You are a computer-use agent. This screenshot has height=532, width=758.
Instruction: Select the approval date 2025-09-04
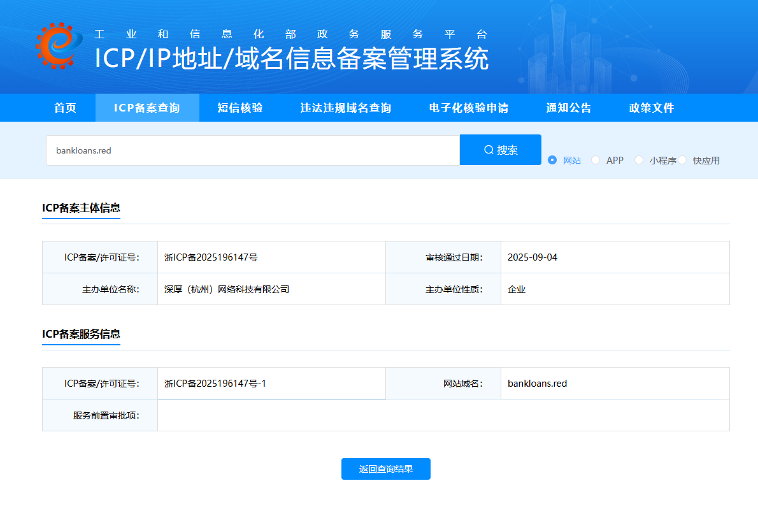coord(533,257)
